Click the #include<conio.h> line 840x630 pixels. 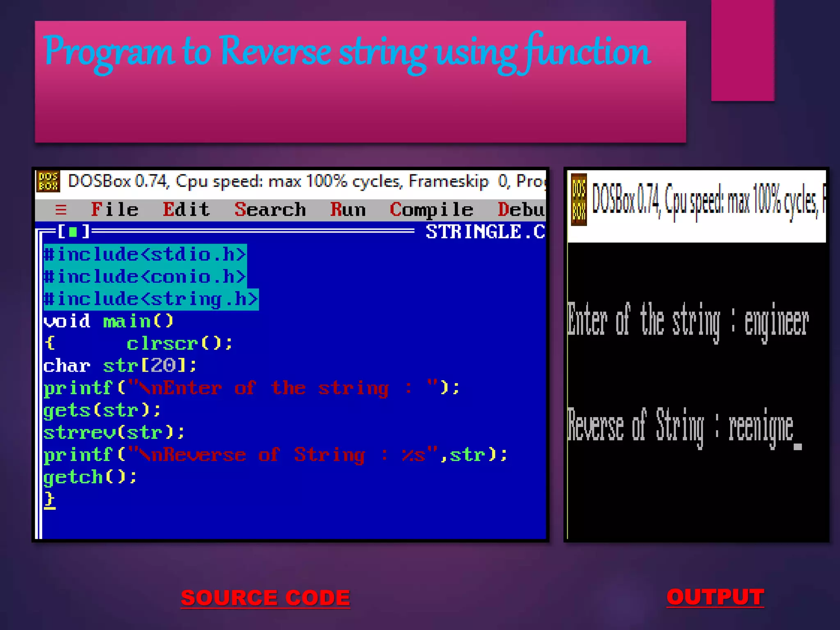coord(145,277)
